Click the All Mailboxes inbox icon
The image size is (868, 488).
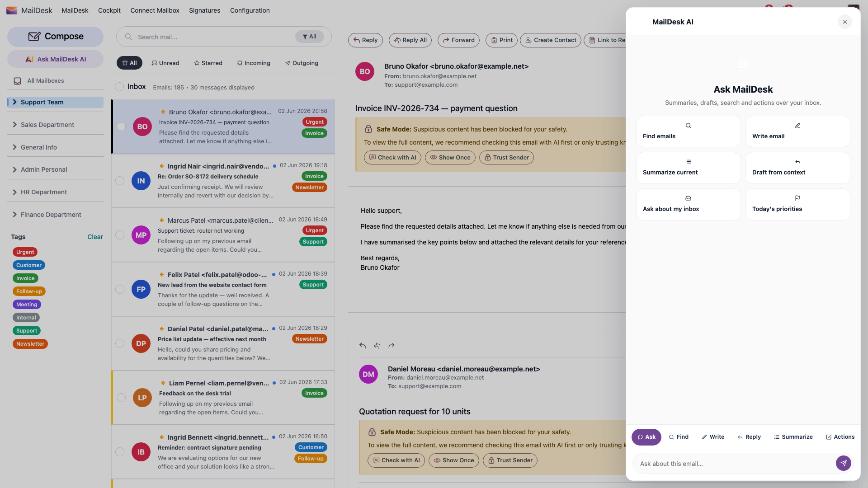coord(18,81)
